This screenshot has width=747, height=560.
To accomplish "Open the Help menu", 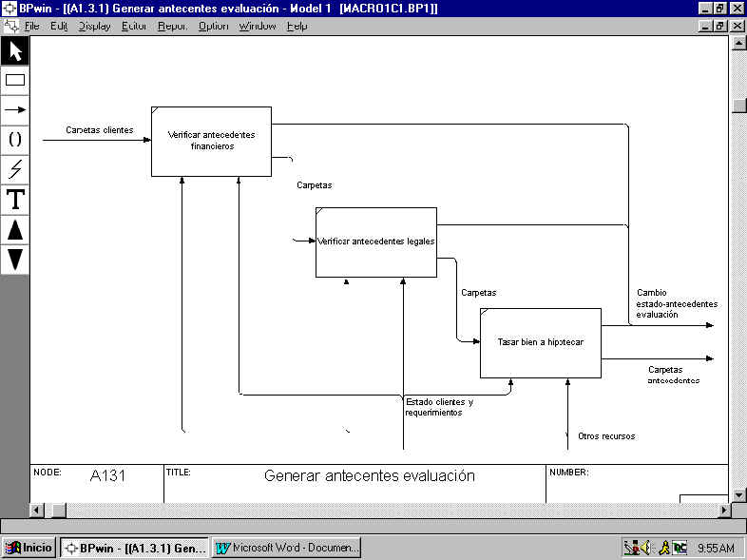I will pos(297,26).
